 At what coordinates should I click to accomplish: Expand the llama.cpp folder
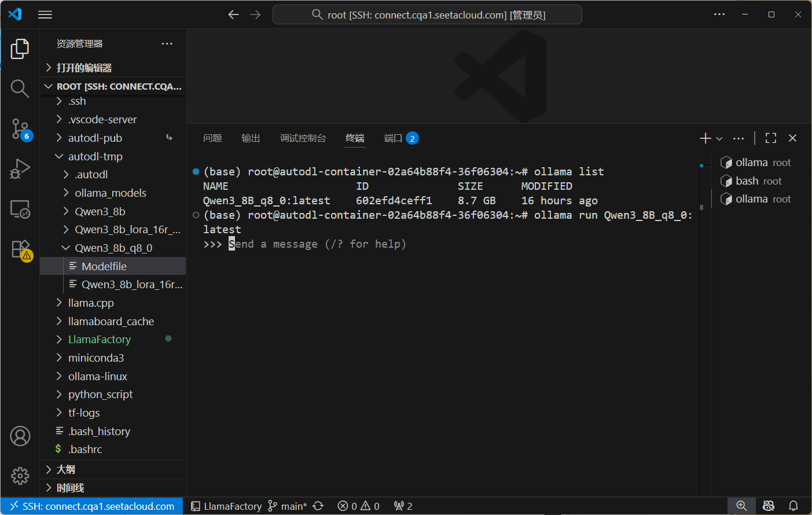(113, 303)
